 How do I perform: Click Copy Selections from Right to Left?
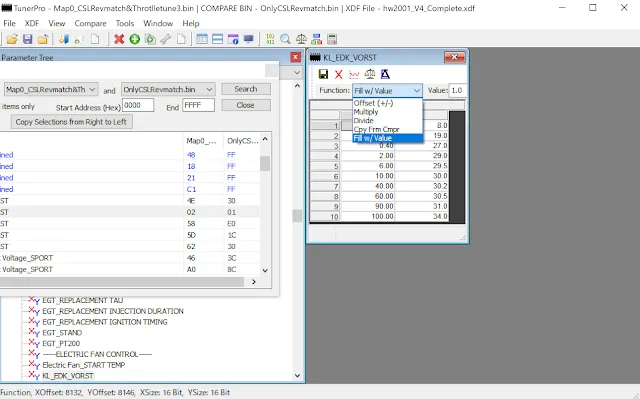[71, 122]
